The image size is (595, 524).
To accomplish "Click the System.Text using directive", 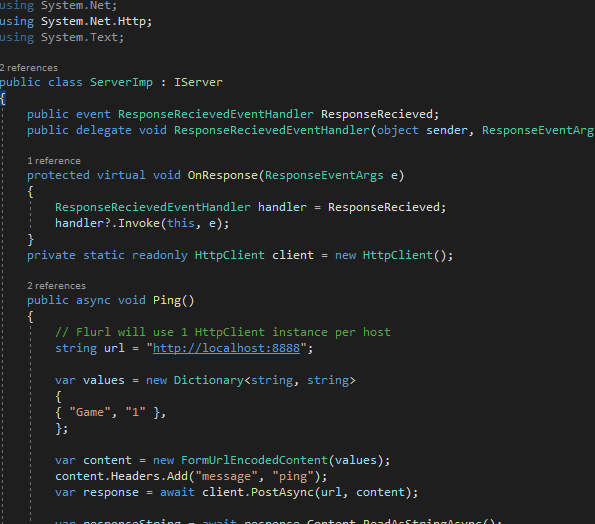I will tap(62, 37).
